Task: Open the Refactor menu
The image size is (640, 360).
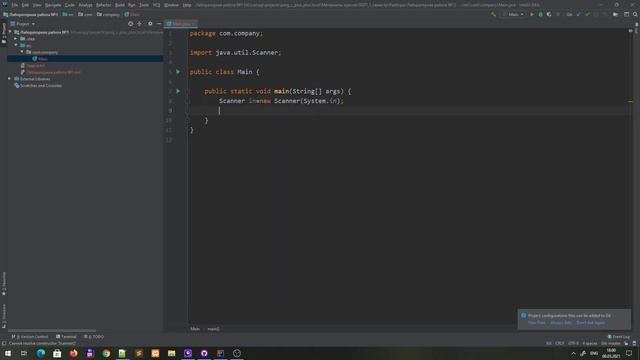Action: tap(104, 5)
